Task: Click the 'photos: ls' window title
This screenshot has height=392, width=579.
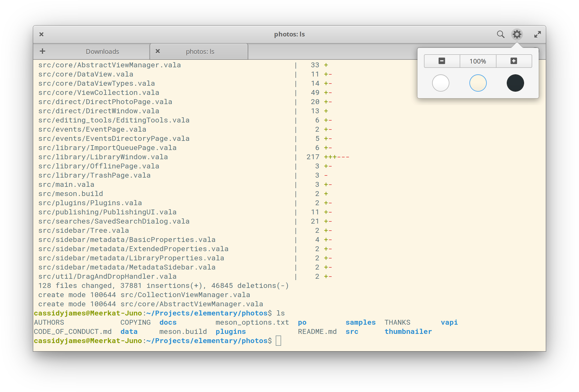Action: [289, 34]
